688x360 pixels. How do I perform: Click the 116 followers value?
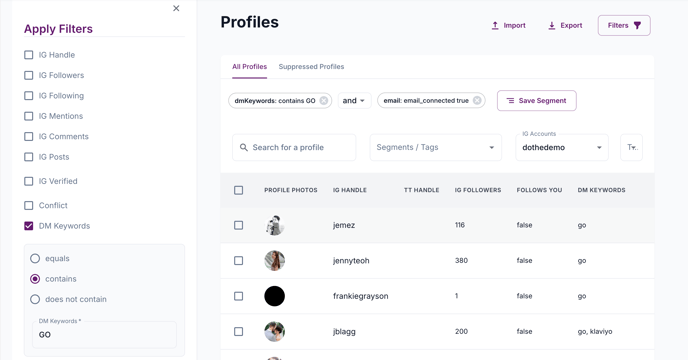(460, 225)
